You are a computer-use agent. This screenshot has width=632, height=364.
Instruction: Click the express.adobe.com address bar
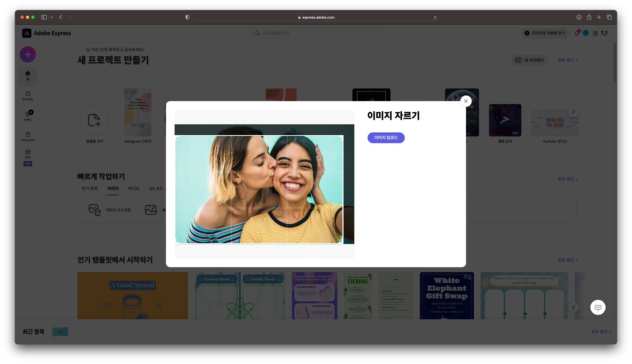click(x=316, y=17)
